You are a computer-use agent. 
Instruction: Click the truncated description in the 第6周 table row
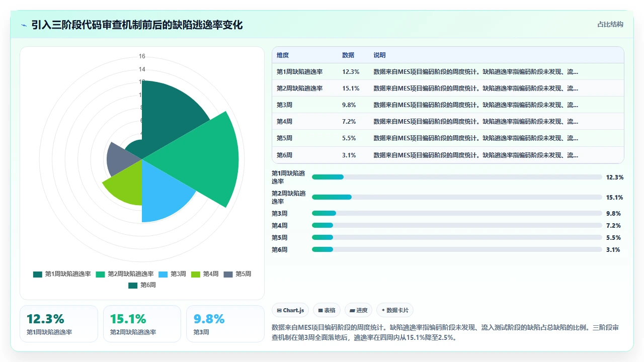[x=476, y=155]
